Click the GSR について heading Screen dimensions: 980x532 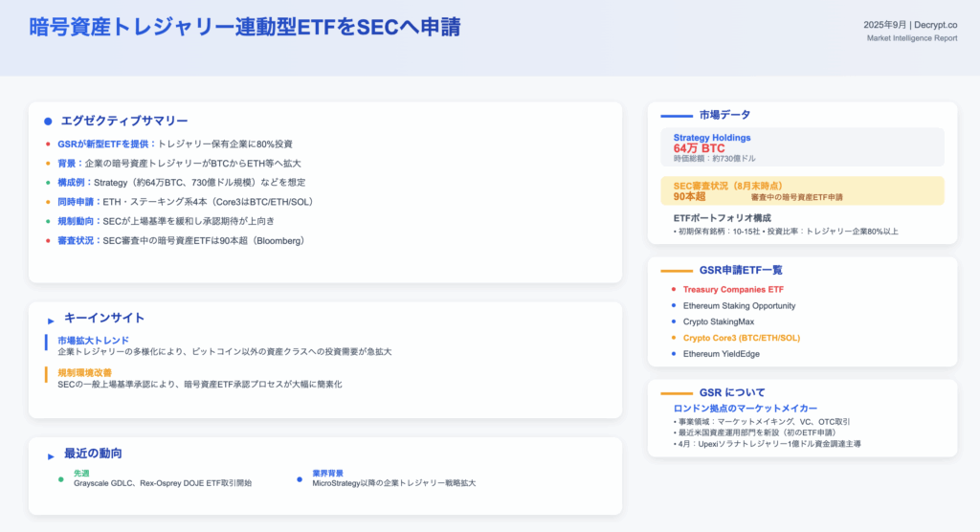(x=732, y=392)
